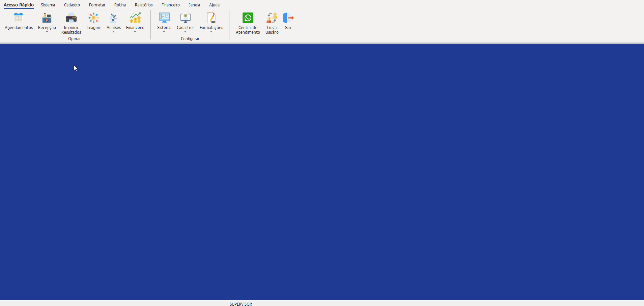Open the Agendamentos calendar icon
644x306 pixels.
tap(19, 18)
